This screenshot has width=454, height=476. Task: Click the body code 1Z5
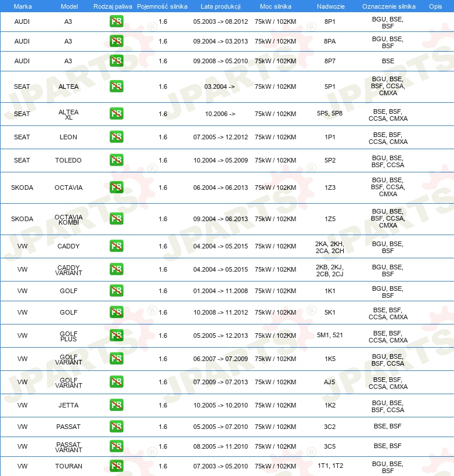tap(330, 219)
